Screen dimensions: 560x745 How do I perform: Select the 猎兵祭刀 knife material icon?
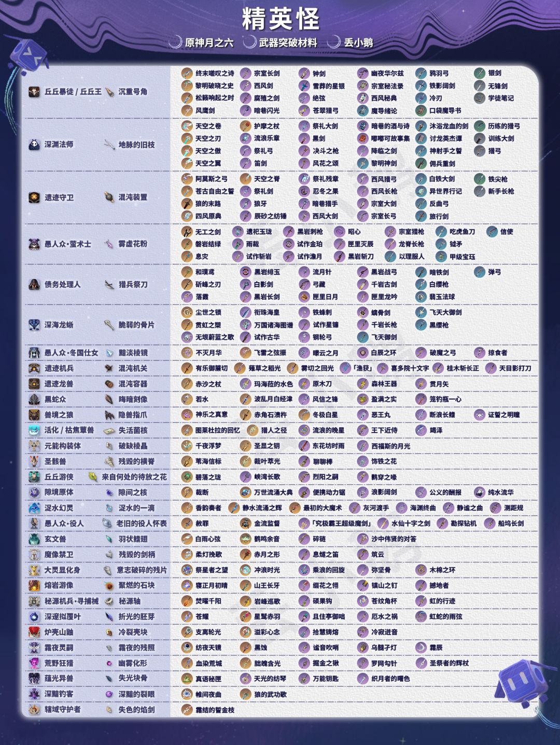[x=109, y=285]
